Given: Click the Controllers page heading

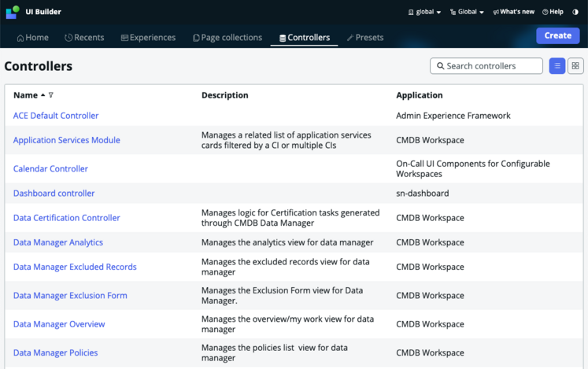Looking at the screenshot, I should pos(39,66).
